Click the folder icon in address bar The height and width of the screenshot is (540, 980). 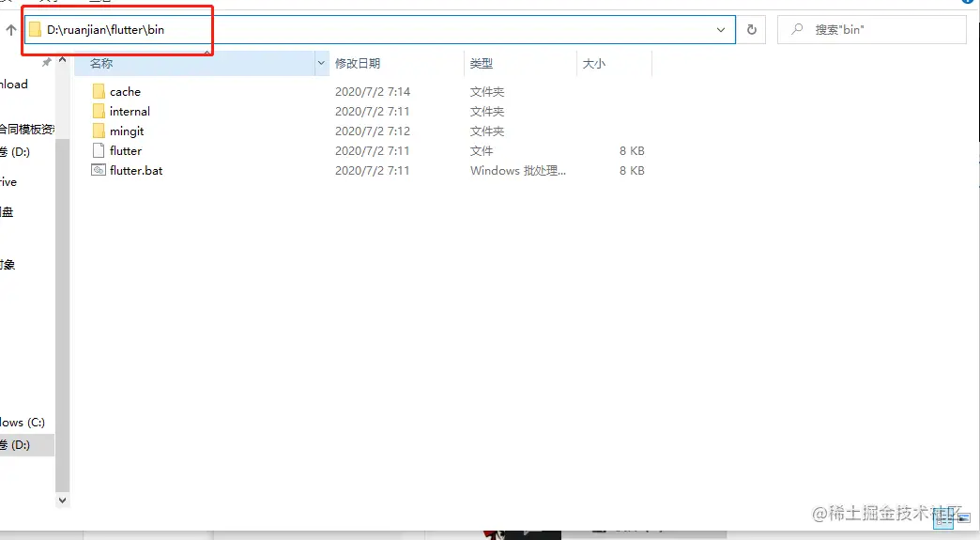[35, 29]
